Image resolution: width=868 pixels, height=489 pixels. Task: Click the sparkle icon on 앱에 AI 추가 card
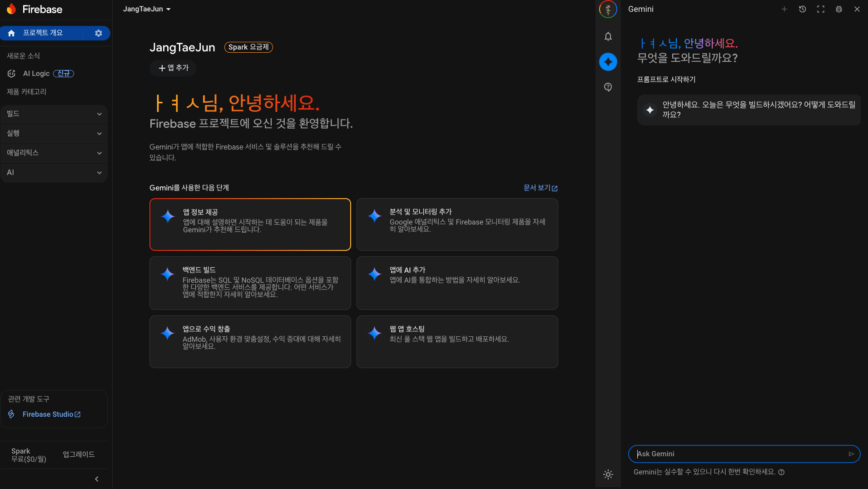click(375, 274)
